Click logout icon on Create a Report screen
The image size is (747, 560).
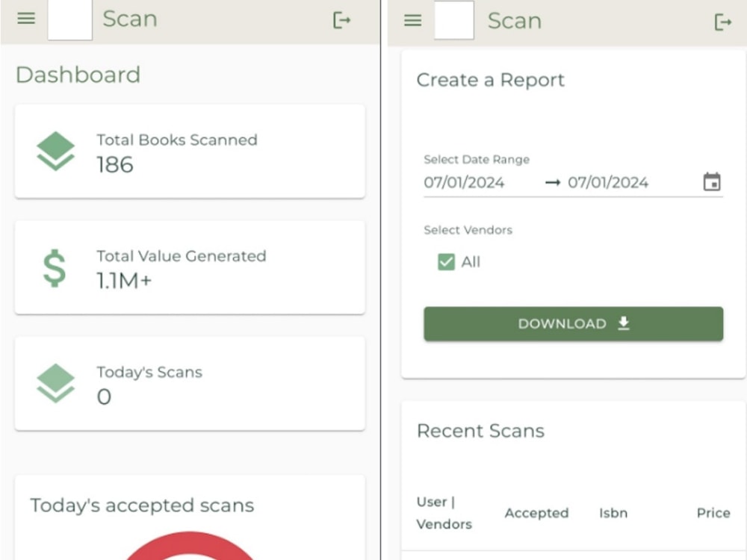722,22
